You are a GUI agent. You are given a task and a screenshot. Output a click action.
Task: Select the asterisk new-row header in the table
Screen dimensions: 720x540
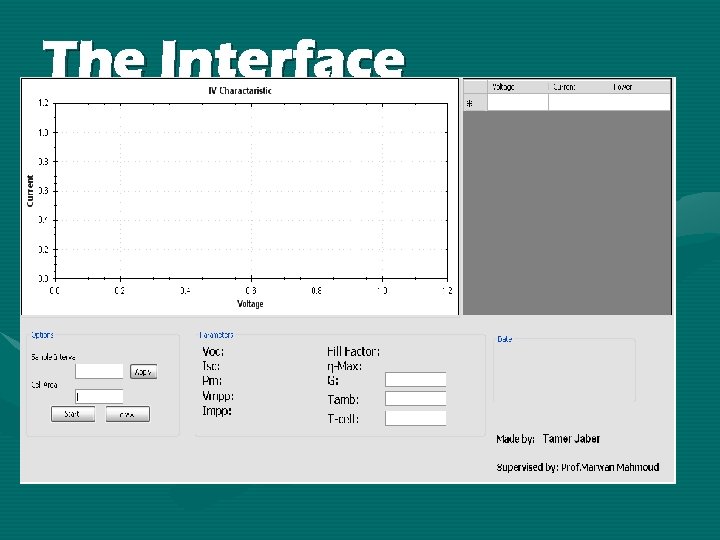point(475,103)
